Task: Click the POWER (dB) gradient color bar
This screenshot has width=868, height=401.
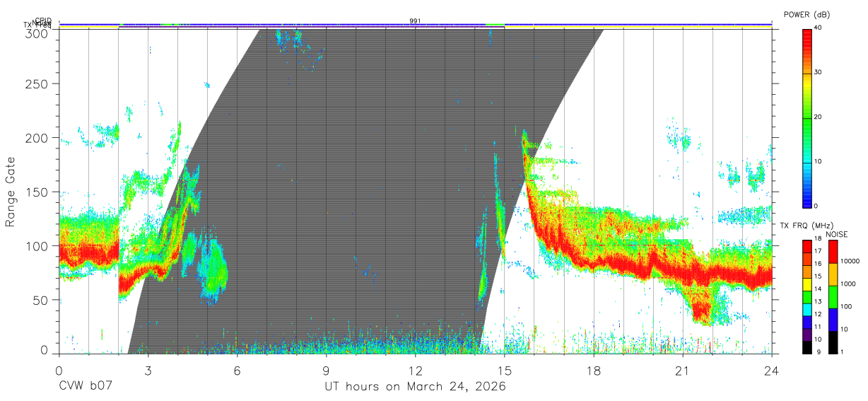Action: (807, 117)
